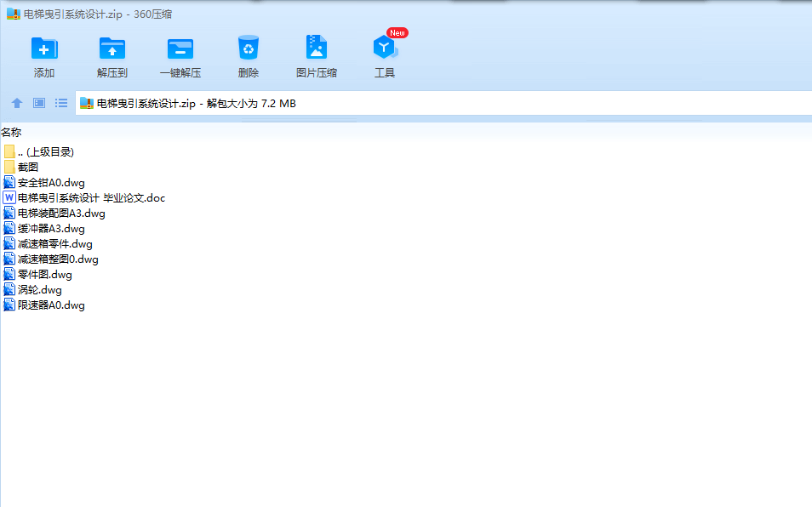
Task: Open the 工具 (Tools) icon marked New
Action: pyautogui.click(x=384, y=47)
